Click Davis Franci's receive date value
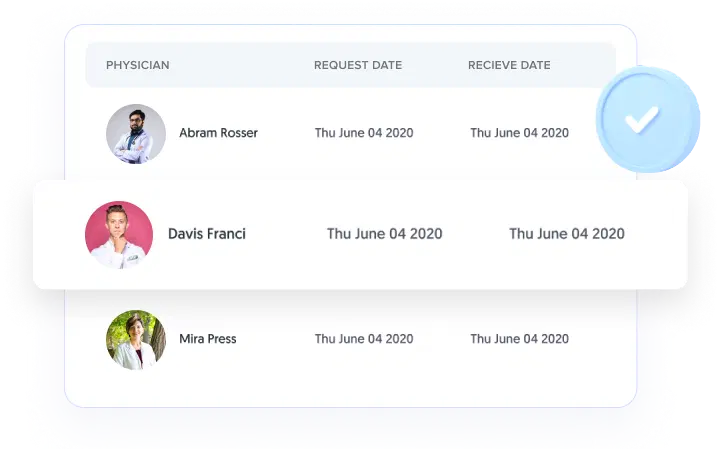721x449 pixels. point(566,234)
